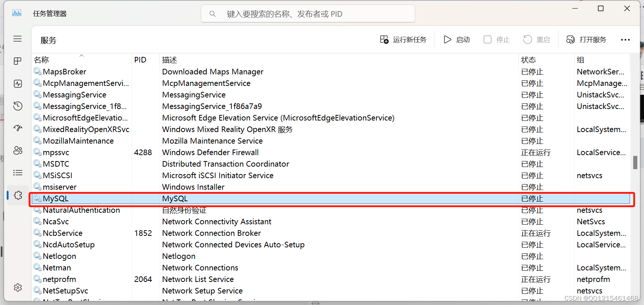The image size is (644, 305).
Task: Select the mpssvc service row
Action: (331, 152)
